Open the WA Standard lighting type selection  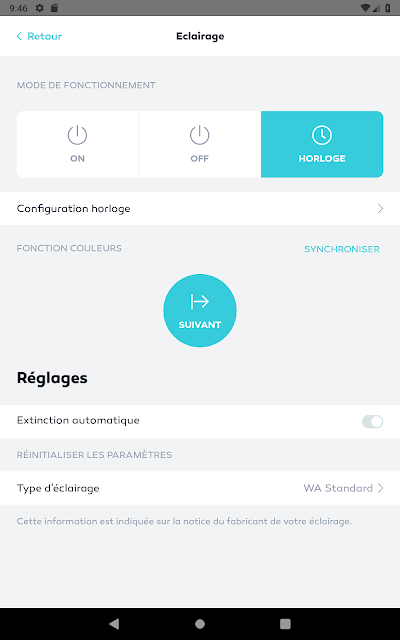tap(338, 488)
